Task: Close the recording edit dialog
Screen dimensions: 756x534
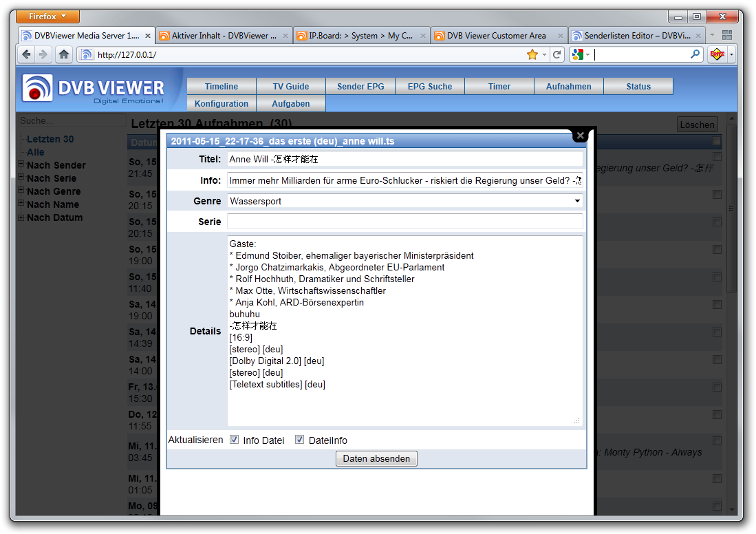Action: 581,136
